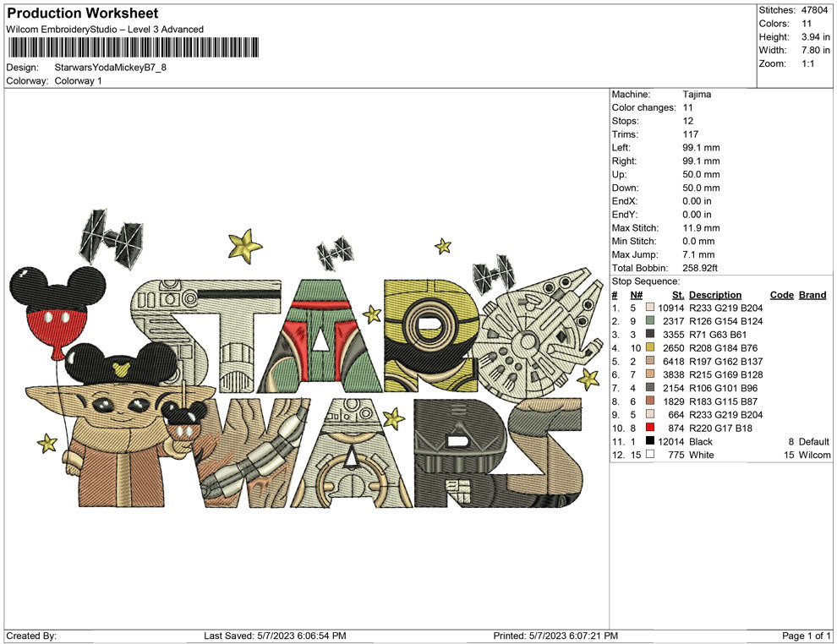Click the 'Description' column header
Viewport: 837px width, 644px height.
tap(715, 295)
